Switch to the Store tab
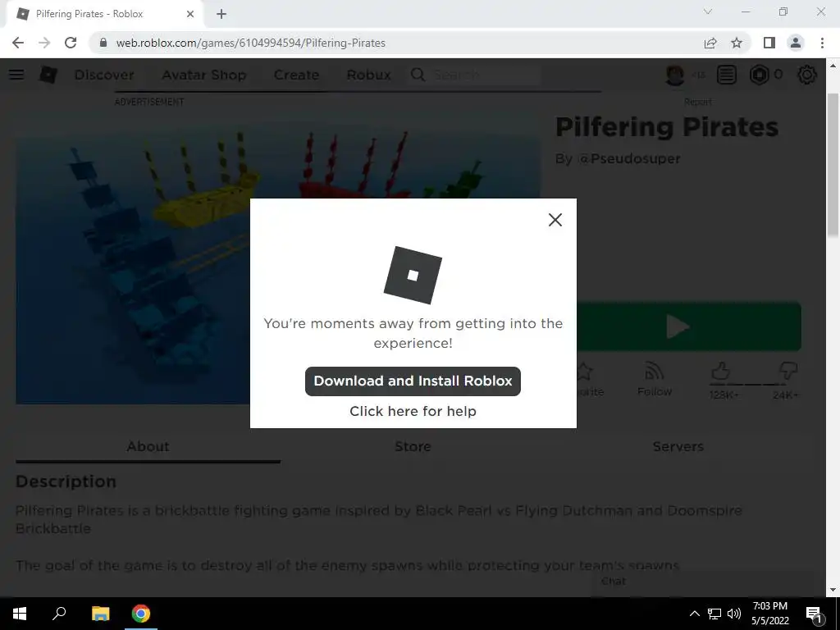 tap(413, 447)
